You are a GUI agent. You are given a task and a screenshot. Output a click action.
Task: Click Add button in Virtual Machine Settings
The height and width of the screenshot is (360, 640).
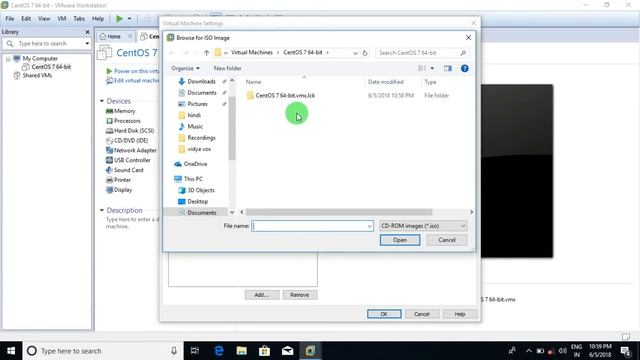[262, 295]
